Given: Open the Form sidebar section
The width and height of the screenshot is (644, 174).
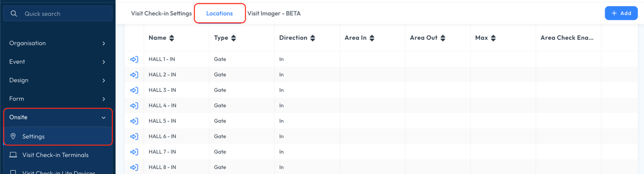Looking at the screenshot, I should (x=58, y=99).
